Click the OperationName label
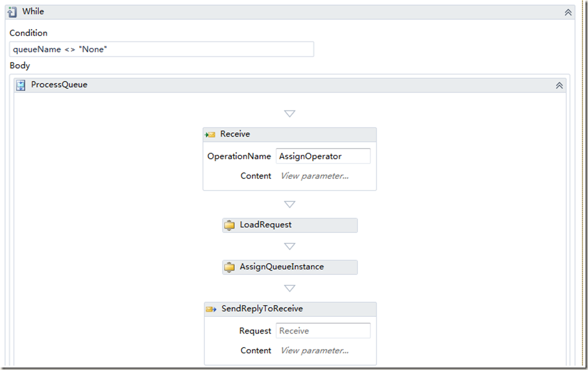Viewport: 588px width, 370px height. (239, 156)
